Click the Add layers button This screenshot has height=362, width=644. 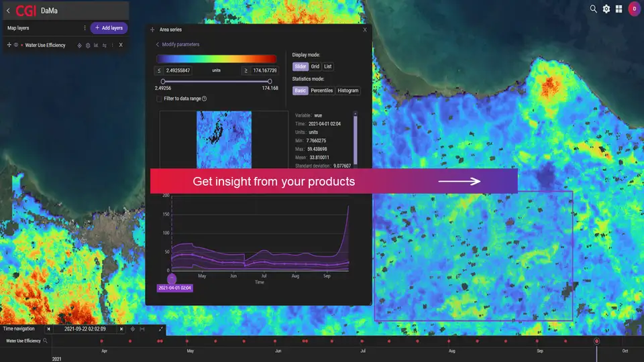[x=109, y=28]
